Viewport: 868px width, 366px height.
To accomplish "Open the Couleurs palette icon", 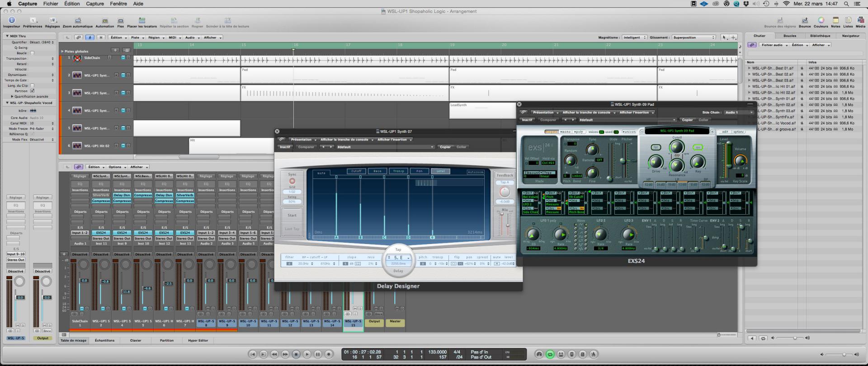I will pos(821,20).
